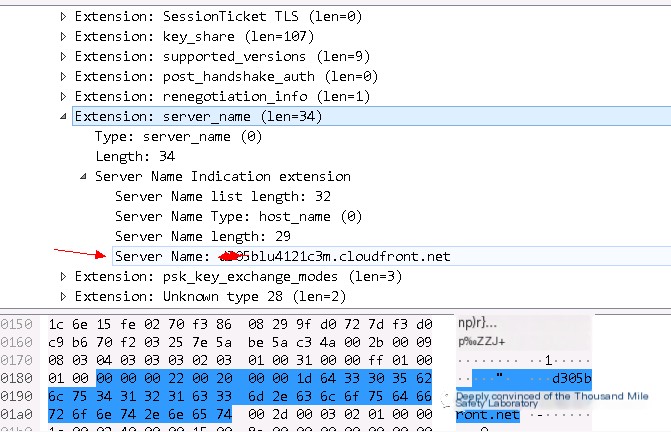Viewport: 671px width, 432px height.
Task: Select 'Extension: supported_versions (len=9)' row
Action: 222,56
